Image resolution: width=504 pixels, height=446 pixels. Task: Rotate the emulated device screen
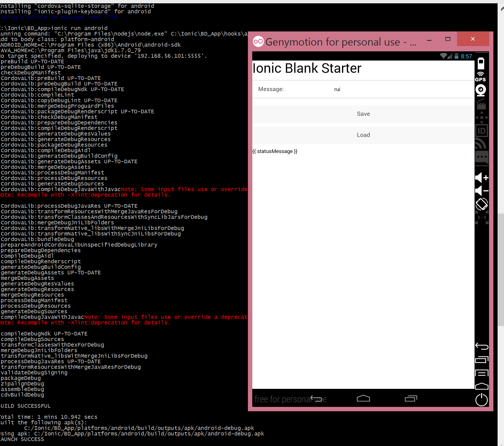481,204
